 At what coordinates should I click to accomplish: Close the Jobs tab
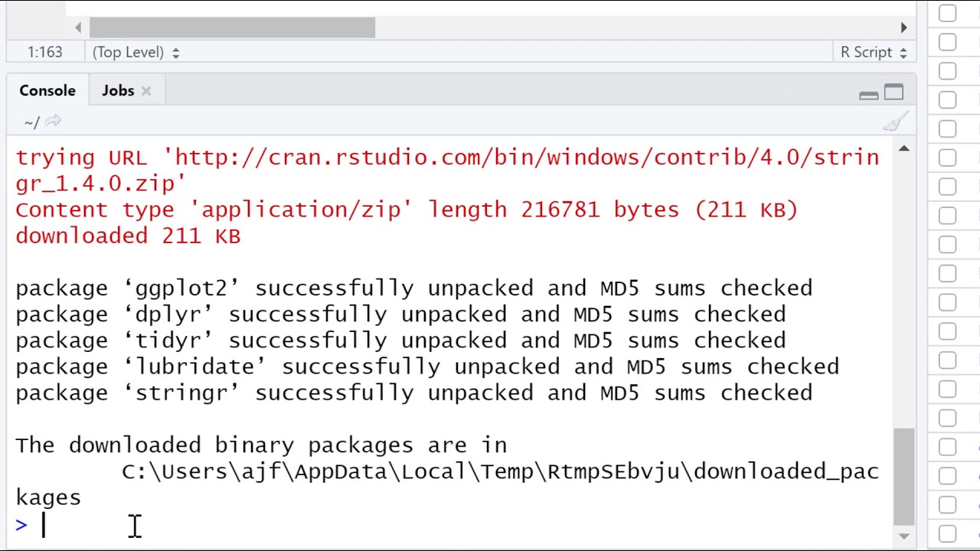tap(146, 91)
